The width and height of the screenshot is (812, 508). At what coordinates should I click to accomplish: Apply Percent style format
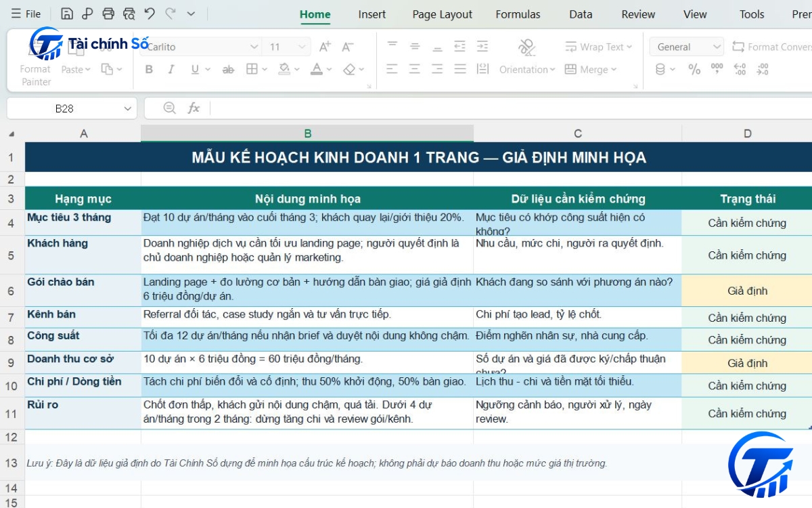tap(694, 69)
